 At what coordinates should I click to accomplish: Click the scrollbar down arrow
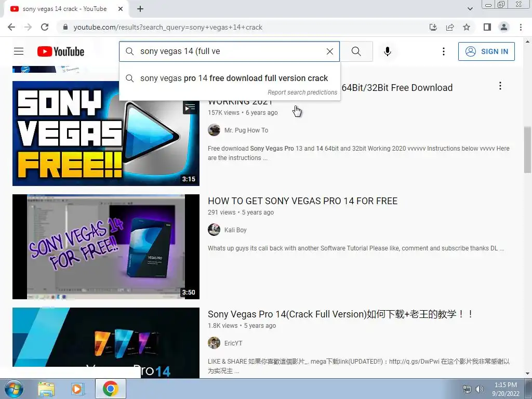point(527,374)
